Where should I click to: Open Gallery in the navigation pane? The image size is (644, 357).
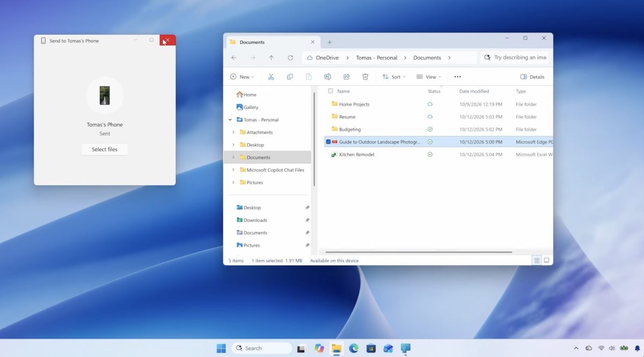[x=247, y=107]
